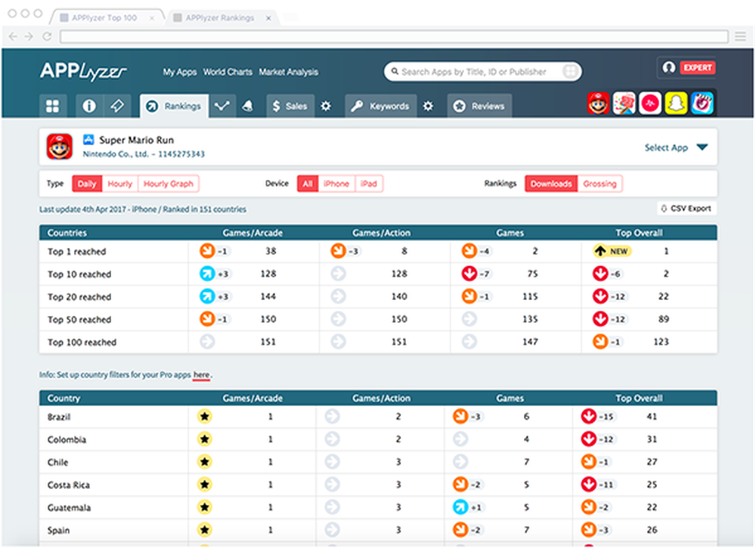
Task: Open the Sales tab
Action: pyautogui.click(x=290, y=106)
